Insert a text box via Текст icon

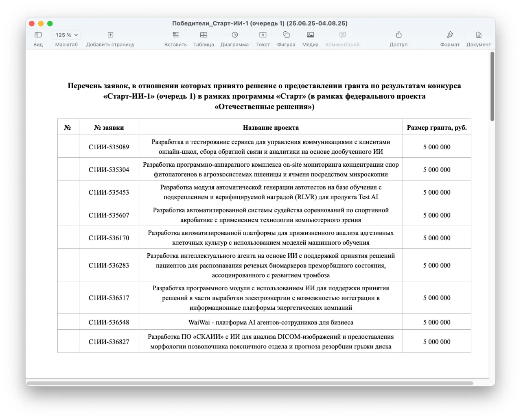(263, 35)
